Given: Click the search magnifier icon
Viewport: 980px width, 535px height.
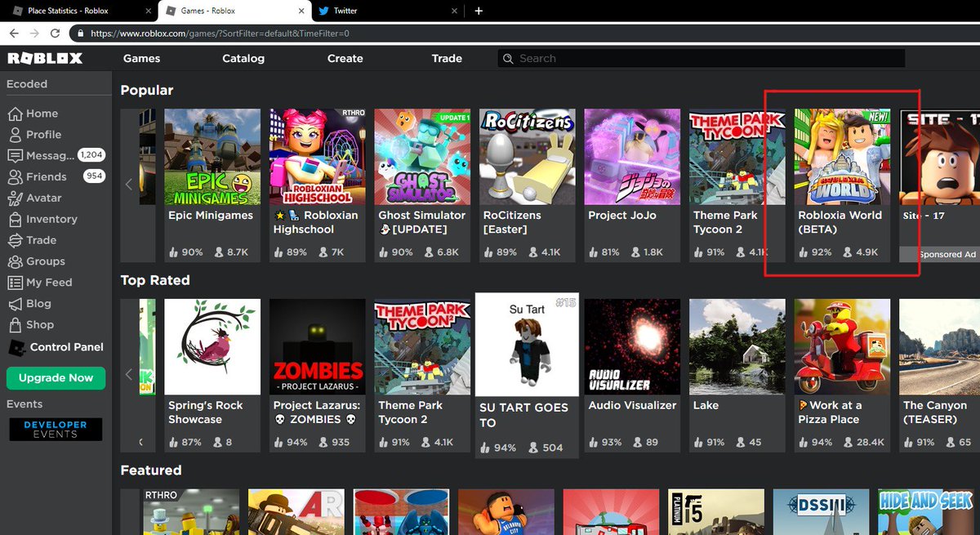Looking at the screenshot, I should pyautogui.click(x=508, y=58).
